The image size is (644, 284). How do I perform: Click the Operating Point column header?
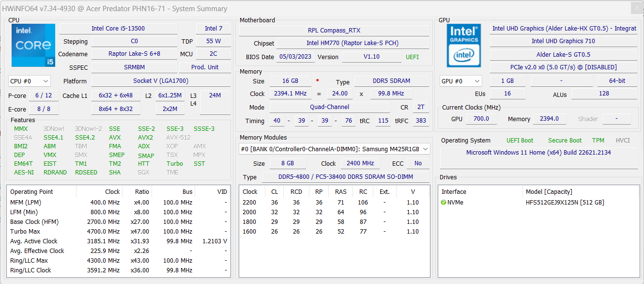42,192
